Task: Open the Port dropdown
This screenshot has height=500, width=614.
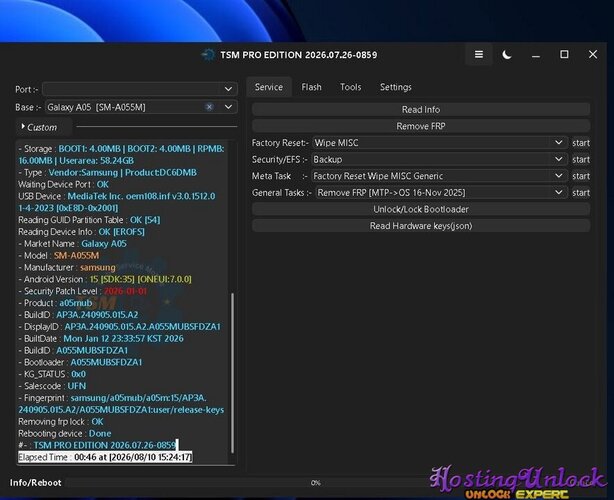Action: 139,89
